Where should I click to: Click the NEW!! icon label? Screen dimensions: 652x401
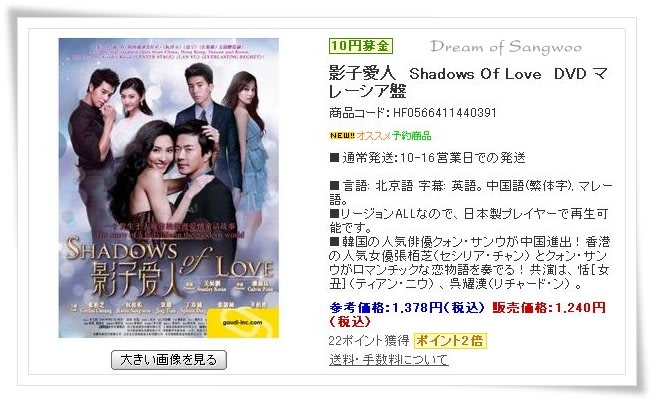342,136
